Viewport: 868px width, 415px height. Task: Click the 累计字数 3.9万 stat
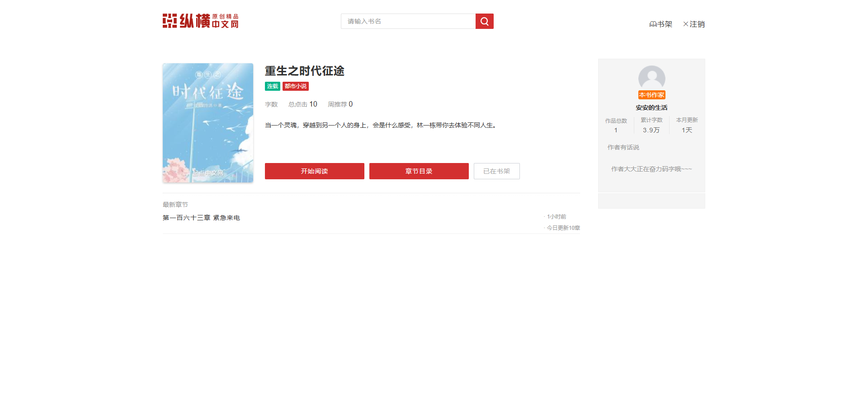click(x=651, y=125)
